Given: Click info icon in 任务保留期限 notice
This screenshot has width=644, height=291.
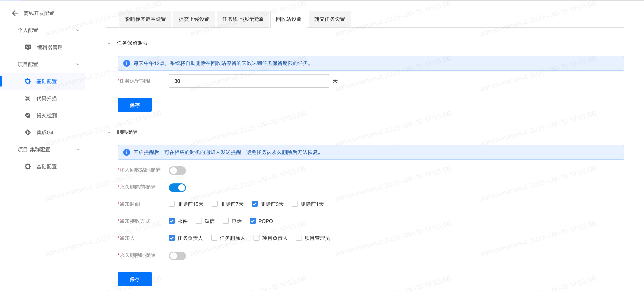Looking at the screenshot, I should pos(126,63).
